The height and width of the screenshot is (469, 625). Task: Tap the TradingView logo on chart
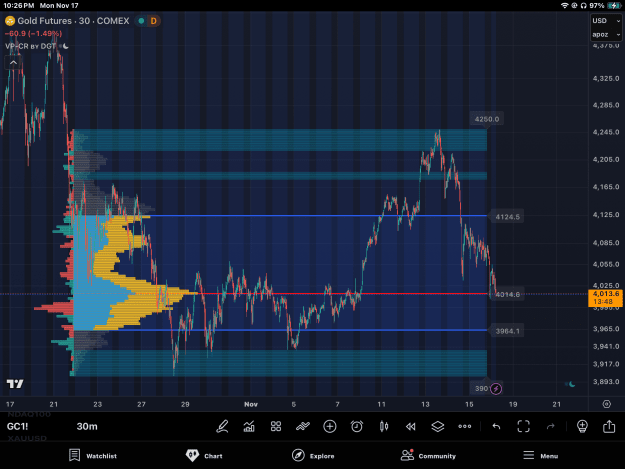[x=15, y=384]
